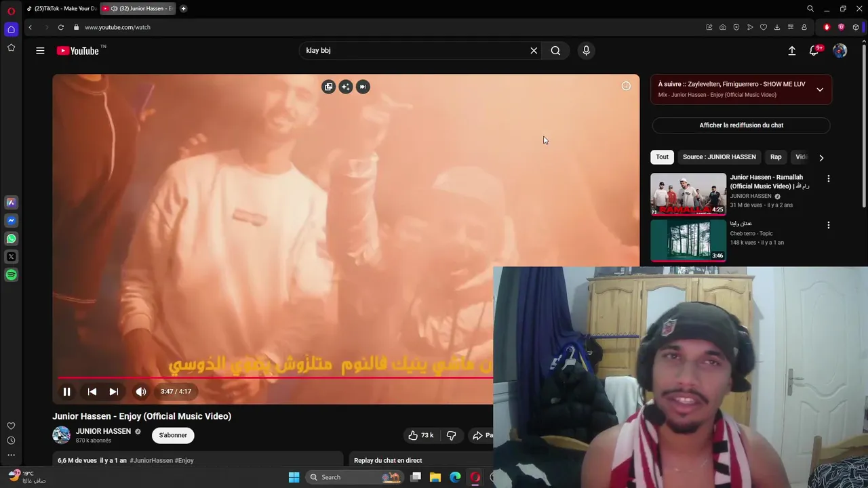Take a snapshot with the camera icon
This screenshot has width=868, height=488.
(x=723, y=27)
